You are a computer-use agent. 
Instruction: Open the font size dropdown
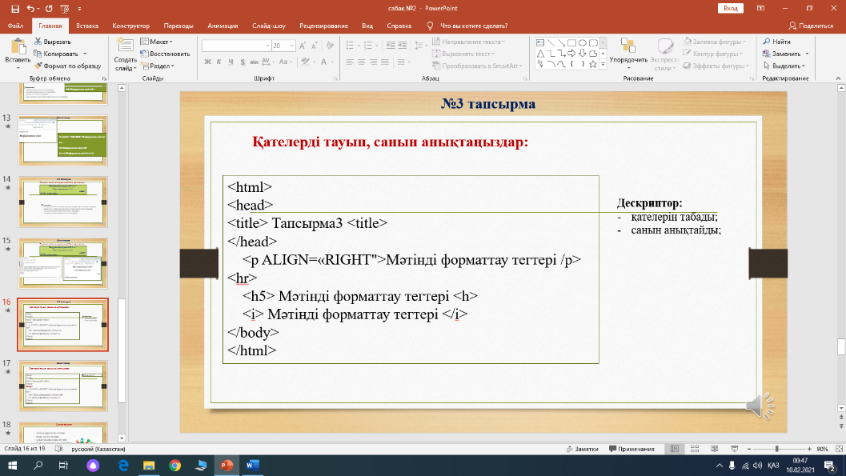[x=288, y=46]
